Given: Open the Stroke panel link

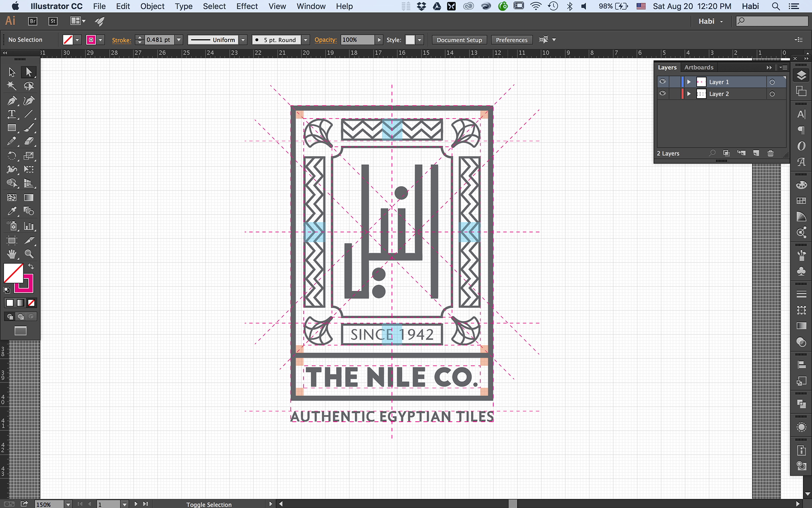Looking at the screenshot, I should [121, 40].
